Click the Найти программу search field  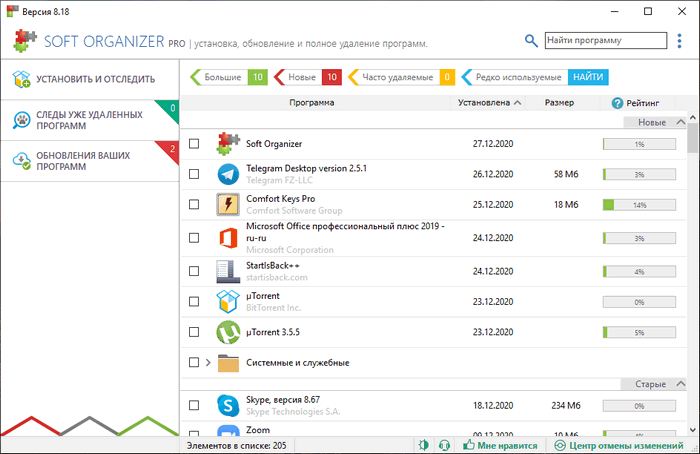[606, 40]
